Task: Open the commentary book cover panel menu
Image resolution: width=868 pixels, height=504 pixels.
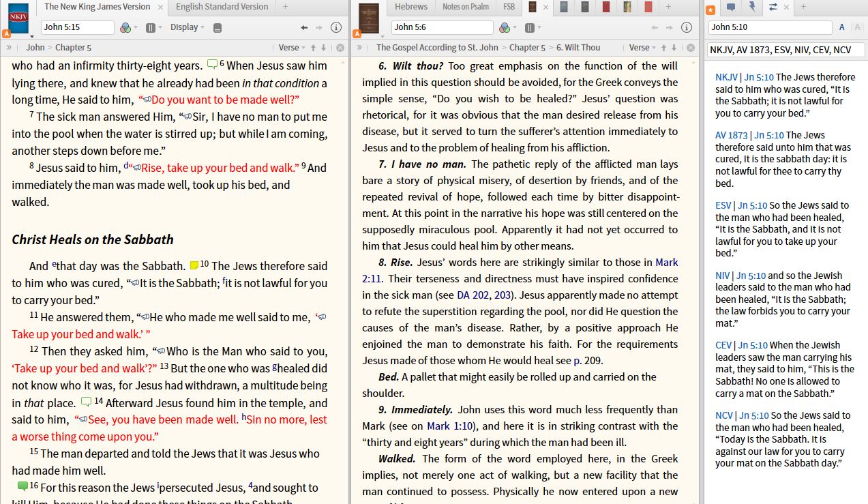Action: [369, 19]
